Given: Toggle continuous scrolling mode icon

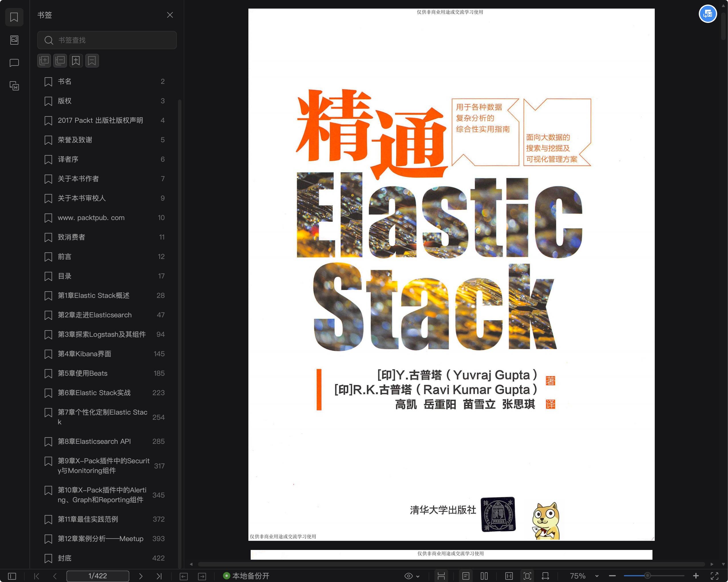Looking at the screenshot, I should [x=441, y=576].
